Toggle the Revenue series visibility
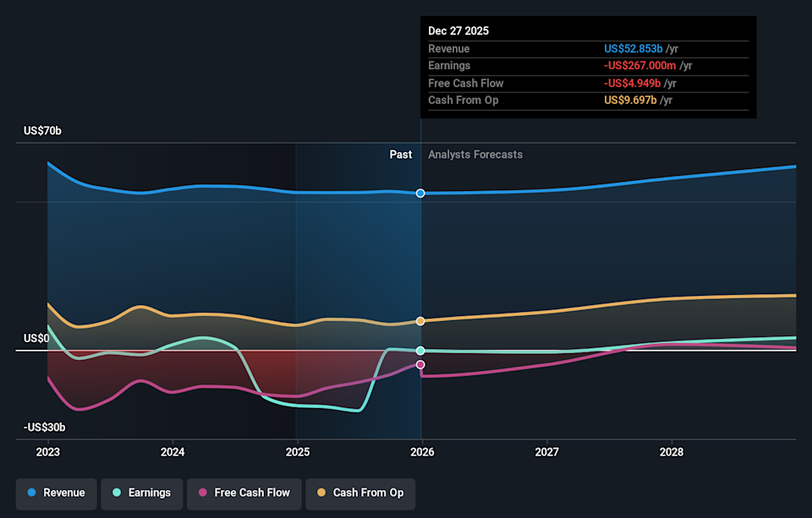Viewport: 812px width, 518px height. 56,493
